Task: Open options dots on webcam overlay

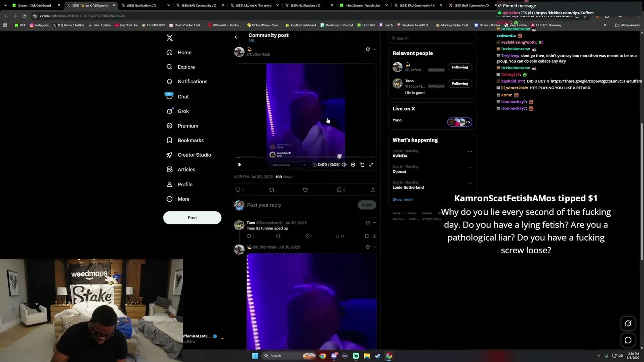Action: pos(222,338)
